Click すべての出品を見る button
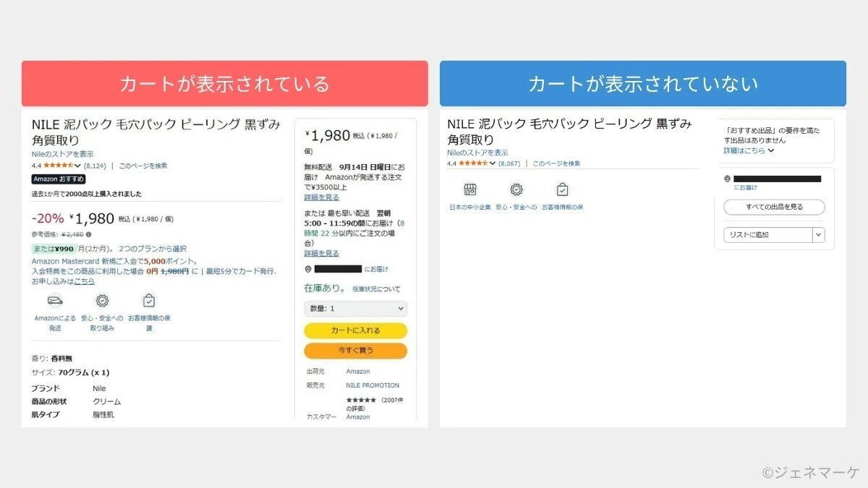This screenshot has height=488, width=868. (x=774, y=207)
